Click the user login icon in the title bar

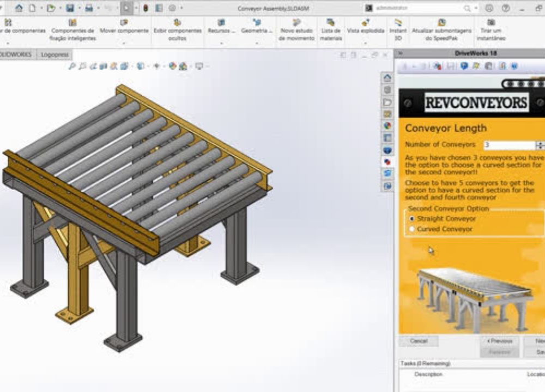pyautogui.click(x=489, y=8)
